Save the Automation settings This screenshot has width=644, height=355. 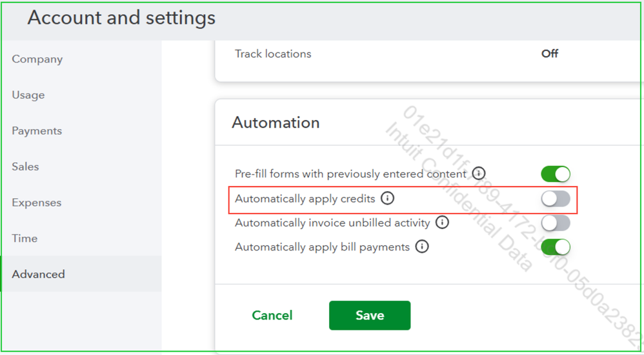click(x=370, y=316)
